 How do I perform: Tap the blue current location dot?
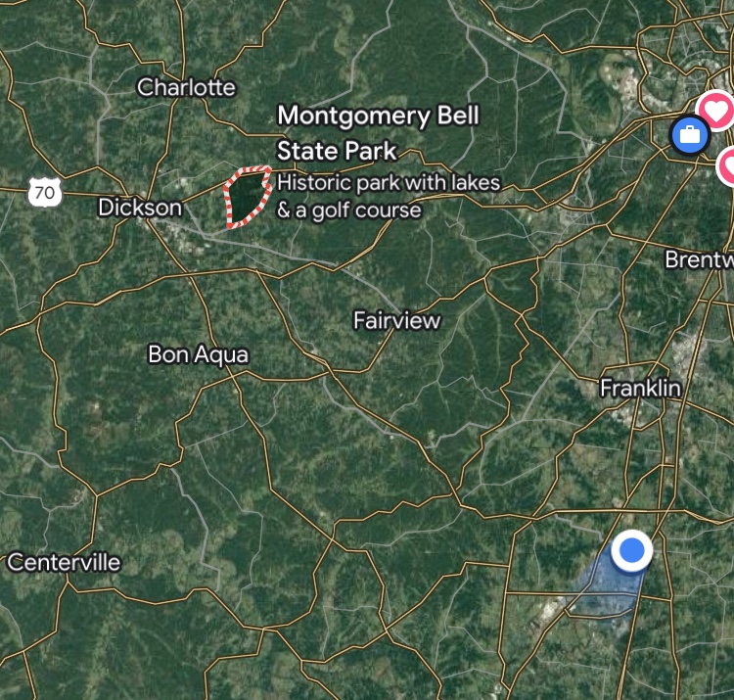pyautogui.click(x=631, y=550)
